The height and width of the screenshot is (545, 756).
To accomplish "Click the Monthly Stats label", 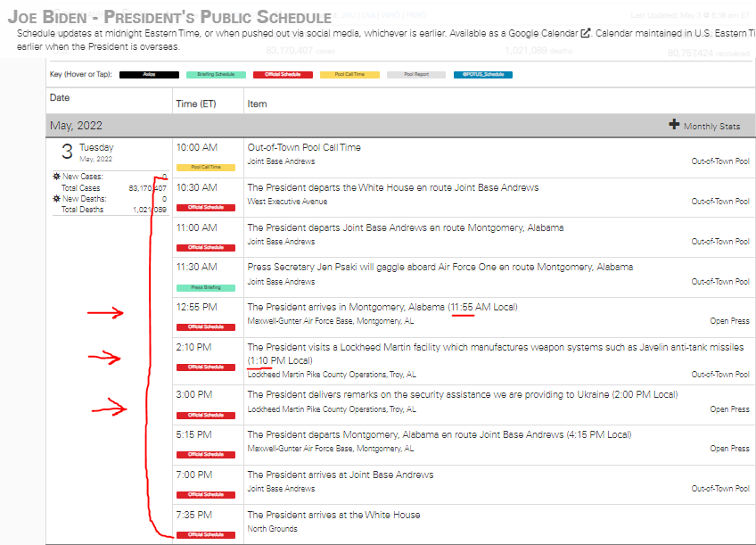I will coord(711,127).
